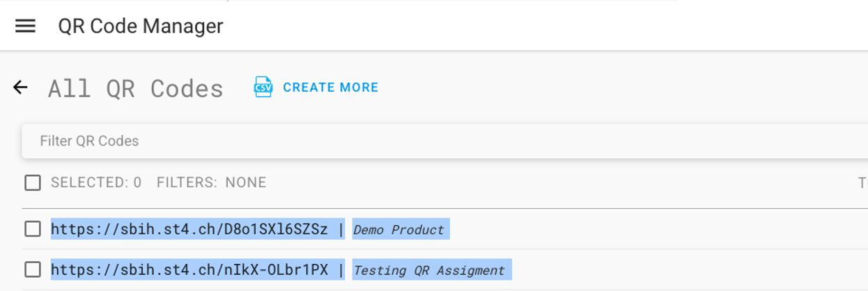
Task: Open the hamburger navigation menu
Action: pos(26,26)
